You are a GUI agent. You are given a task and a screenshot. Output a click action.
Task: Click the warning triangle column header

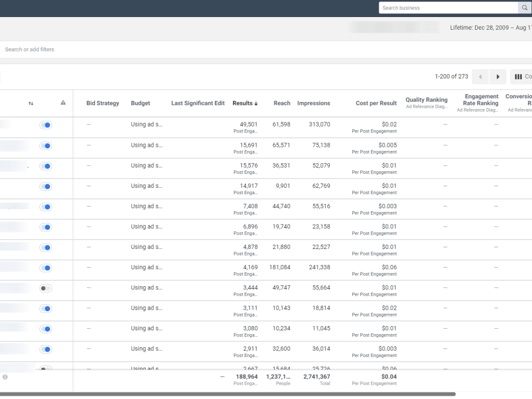coord(63,103)
